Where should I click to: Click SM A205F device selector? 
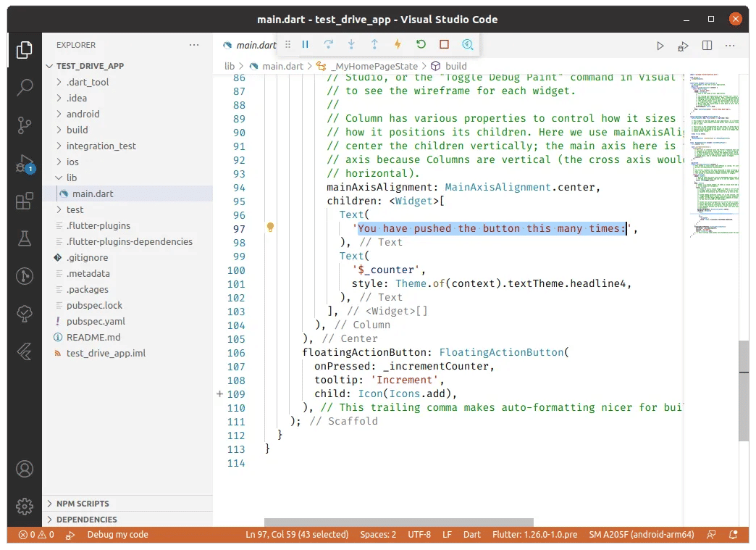(x=642, y=535)
